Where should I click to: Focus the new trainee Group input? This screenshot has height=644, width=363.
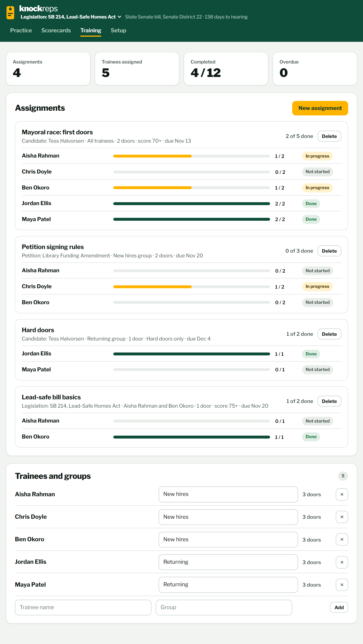[224, 607]
